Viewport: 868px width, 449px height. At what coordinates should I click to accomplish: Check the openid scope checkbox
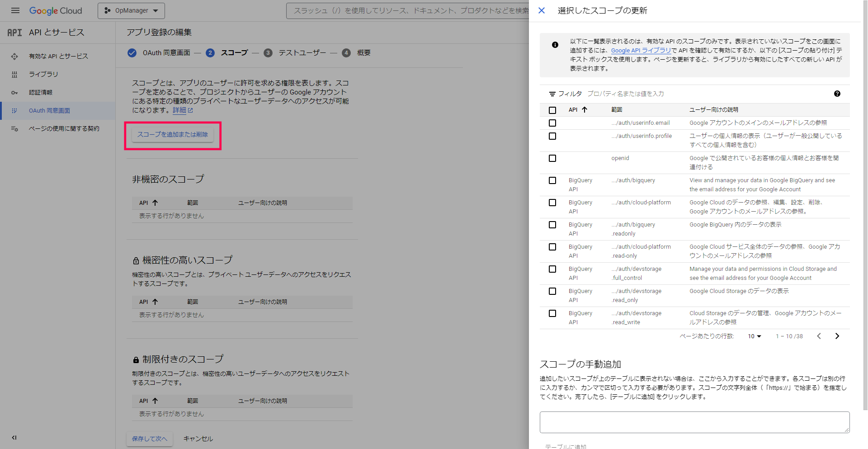click(552, 158)
